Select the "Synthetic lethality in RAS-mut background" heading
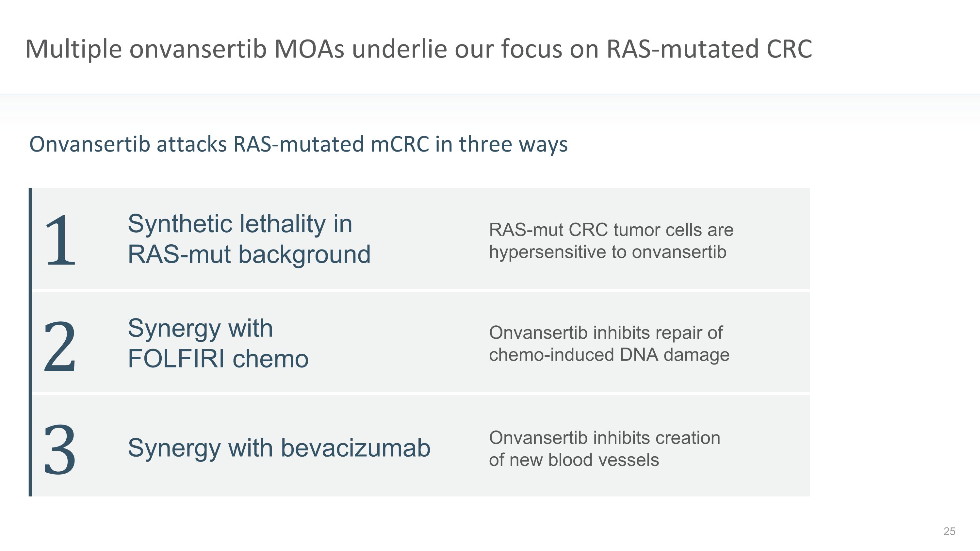 [x=249, y=239]
